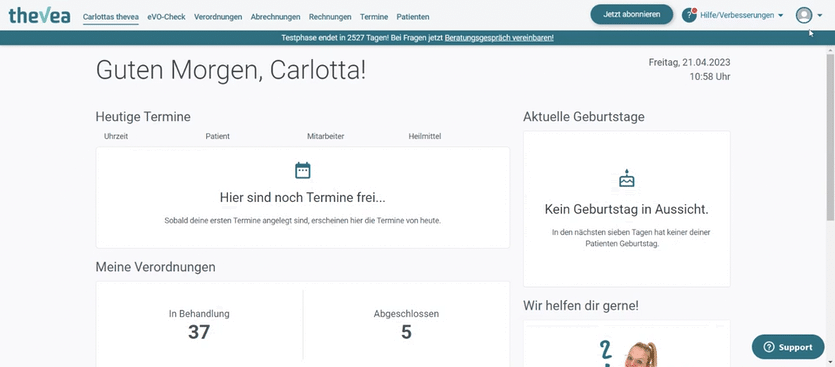Screen dimensions: 835x367
Task: Click the time 10:58 Uhr
Action: (710, 77)
